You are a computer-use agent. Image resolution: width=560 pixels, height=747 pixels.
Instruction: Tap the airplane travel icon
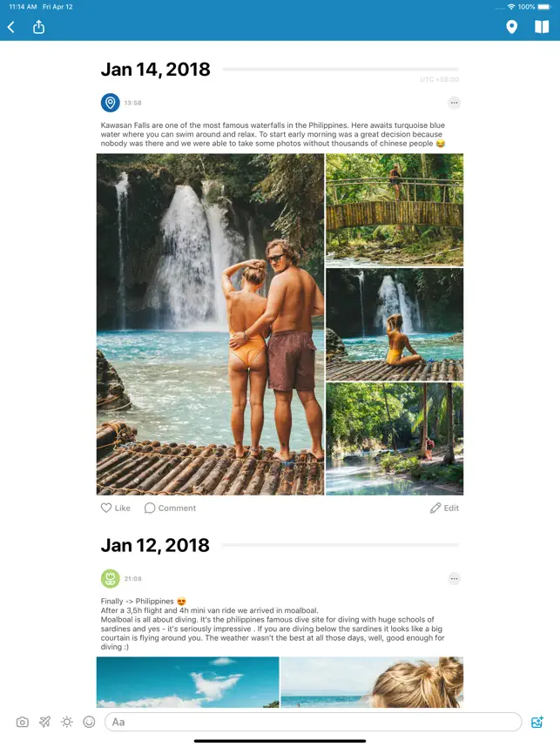point(44,723)
